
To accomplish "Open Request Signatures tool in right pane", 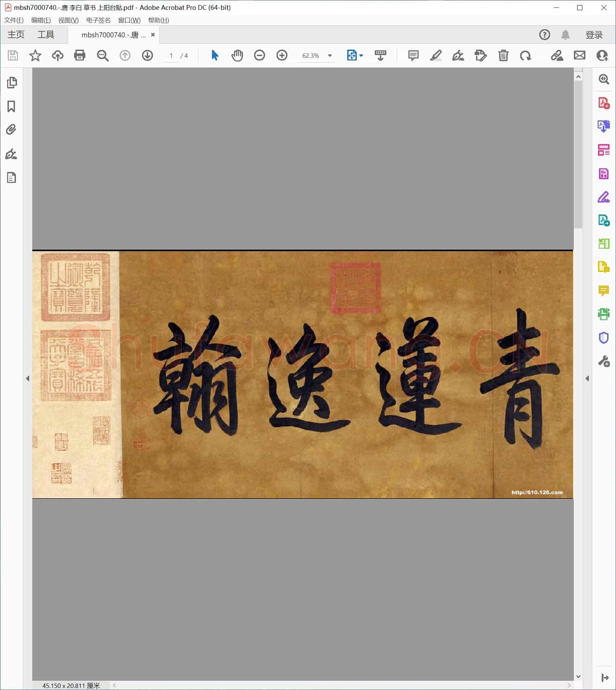I will point(604,221).
